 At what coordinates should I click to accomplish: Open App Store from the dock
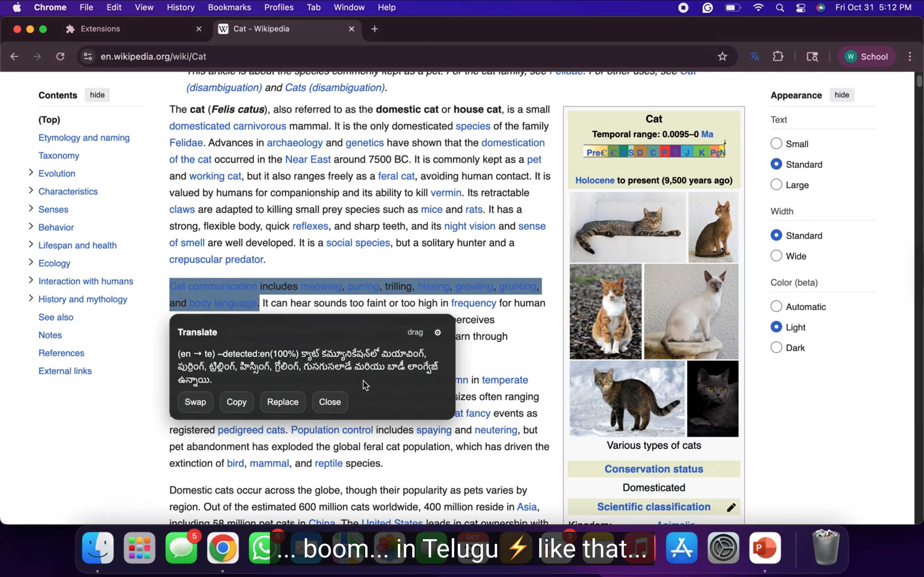point(681,548)
